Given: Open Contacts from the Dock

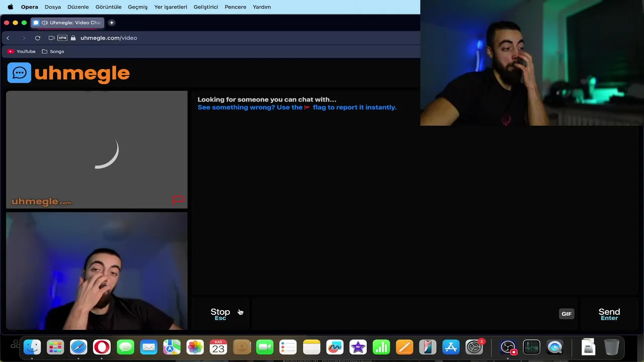Looking at the screenshot, I should click(x=242, y=347).
